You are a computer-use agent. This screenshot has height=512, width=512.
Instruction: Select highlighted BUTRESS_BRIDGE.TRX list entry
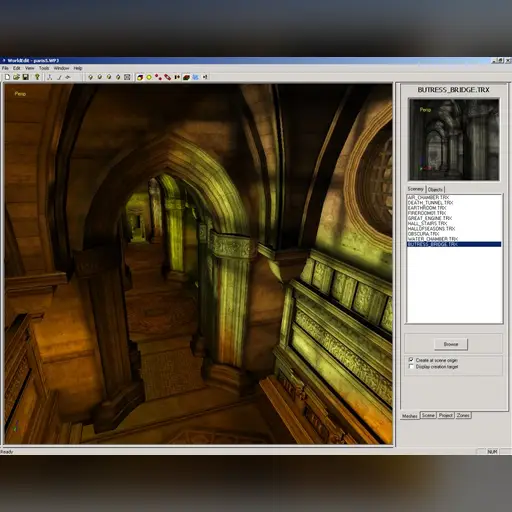(x=454, y=244)
